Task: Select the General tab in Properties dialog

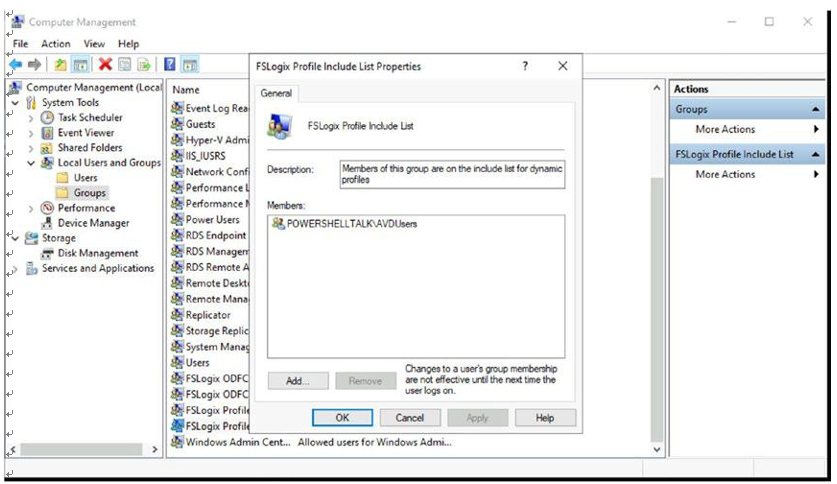Action: pos(276,93)
